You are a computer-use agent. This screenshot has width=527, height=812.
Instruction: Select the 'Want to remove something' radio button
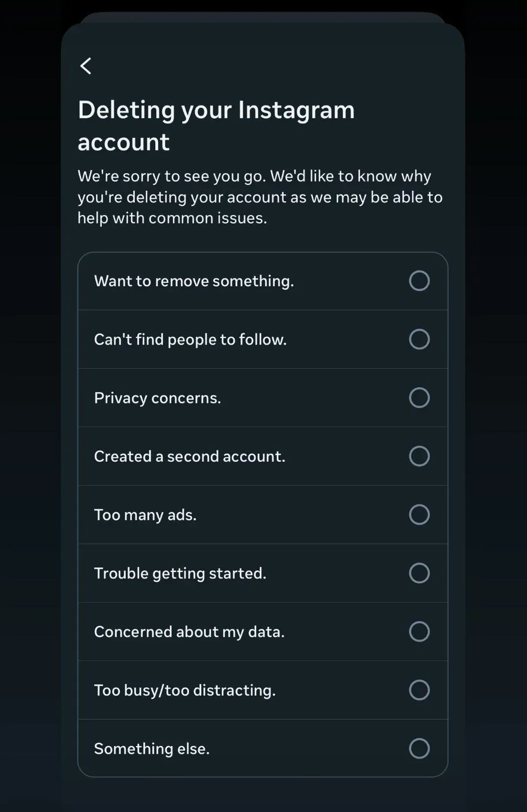419,281
